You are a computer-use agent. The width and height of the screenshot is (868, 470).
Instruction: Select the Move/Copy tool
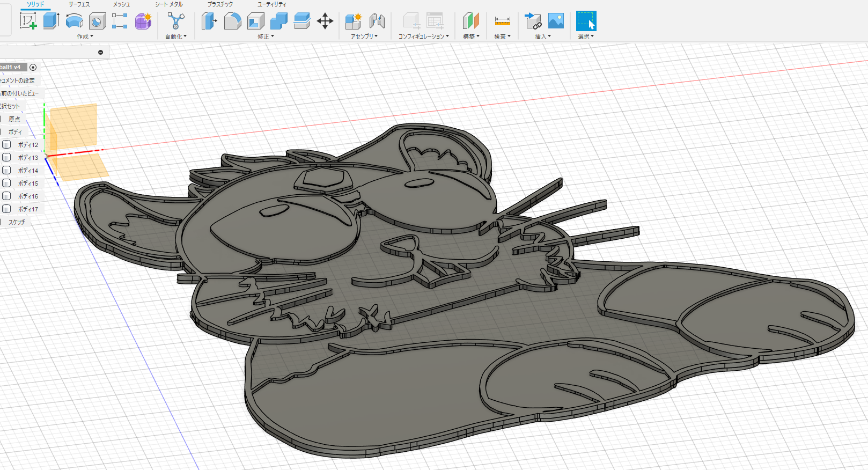coord(325,21)
